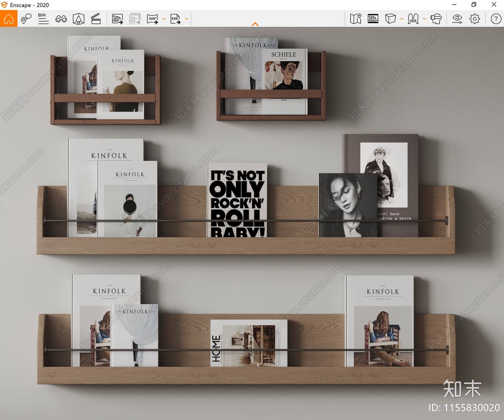Toggle the mini map icon
Image resolution: width=504 pixels, height=420 pixels.
coord(356,19)
